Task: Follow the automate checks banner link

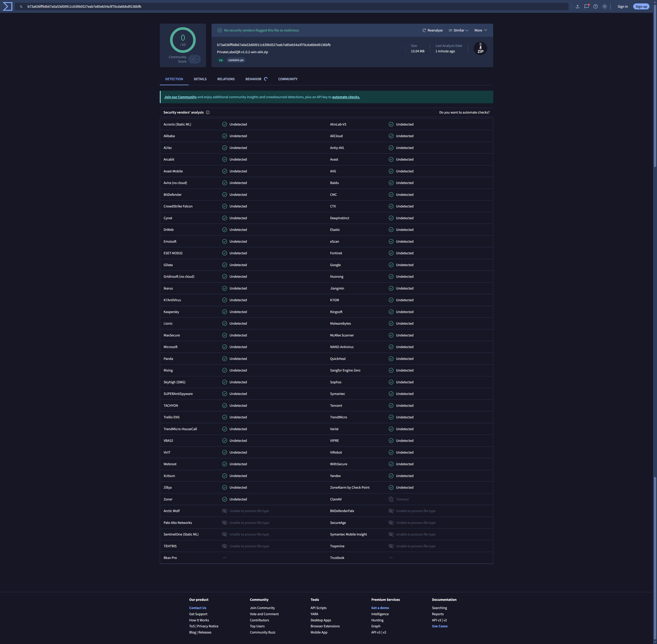Action: click(x=346, y=97)
